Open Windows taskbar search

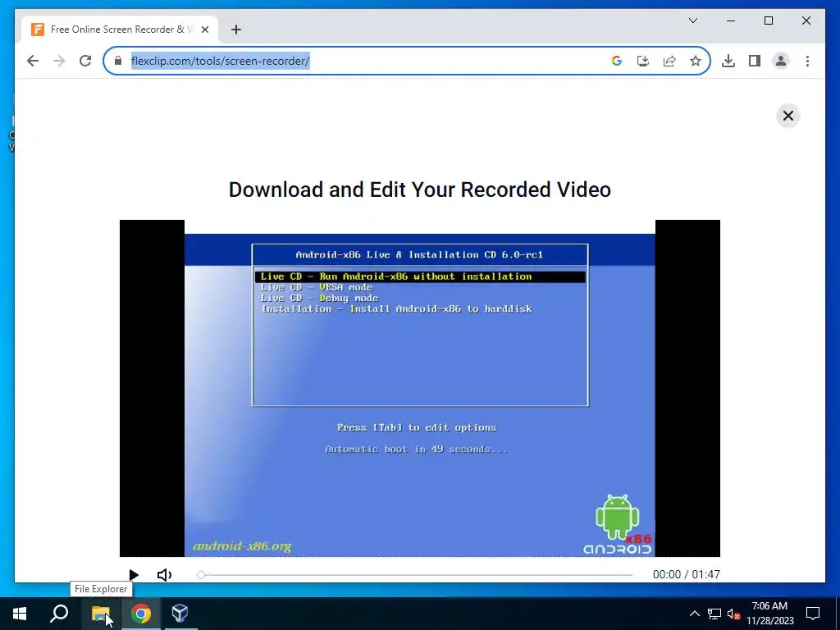pyautogui.click(x=59, y=614)
